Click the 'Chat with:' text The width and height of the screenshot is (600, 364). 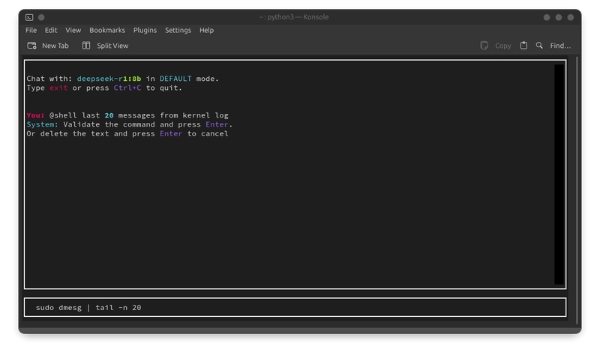point(49,79)
